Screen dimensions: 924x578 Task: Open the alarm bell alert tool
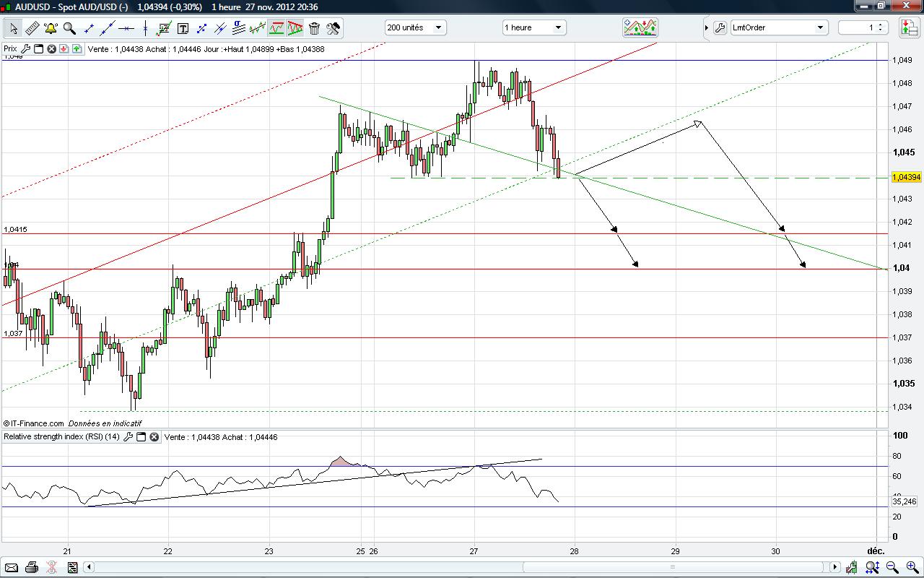(x=51, y=28)
